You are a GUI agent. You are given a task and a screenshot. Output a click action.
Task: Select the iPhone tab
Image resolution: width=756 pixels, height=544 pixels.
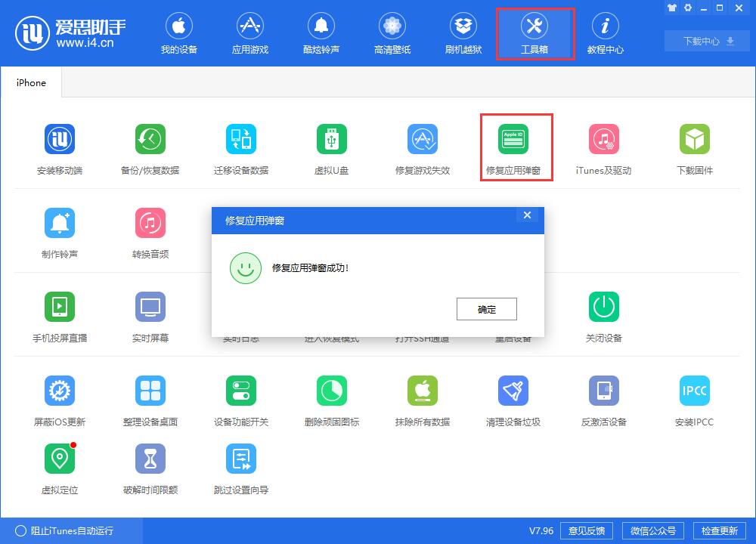30,82
